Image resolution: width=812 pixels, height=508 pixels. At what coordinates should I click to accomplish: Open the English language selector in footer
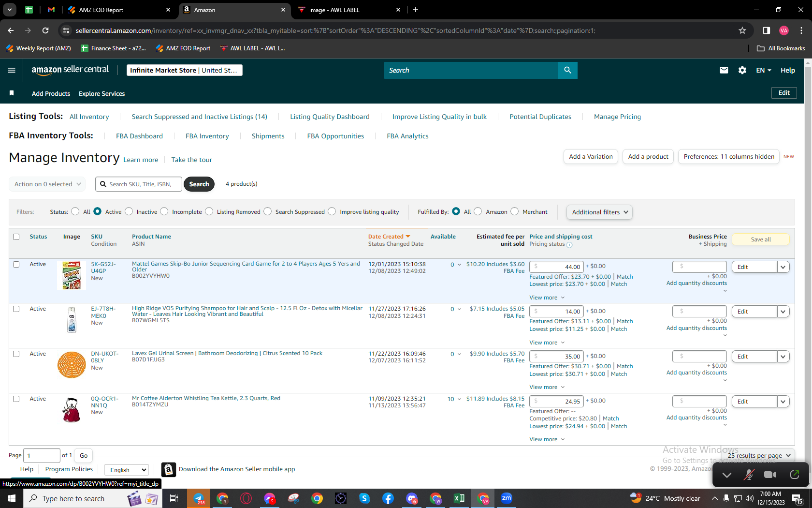pyautogui.click(x=127, y=470)
